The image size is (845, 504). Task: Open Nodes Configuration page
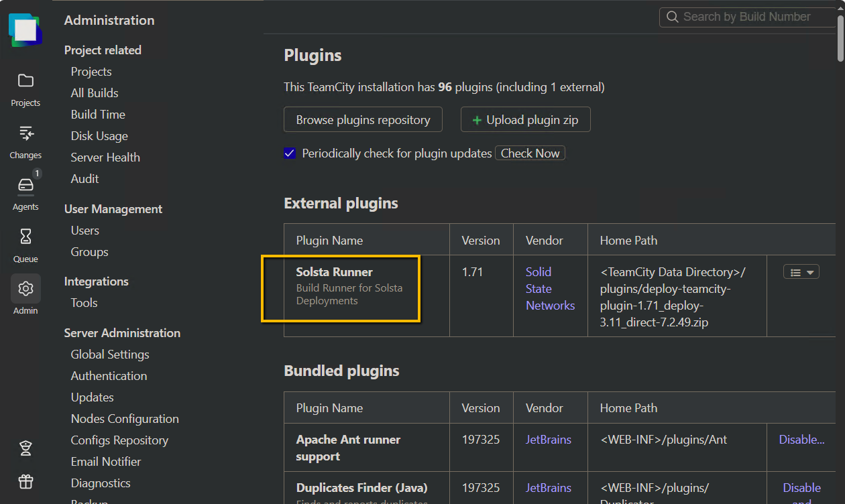(125, 419)
